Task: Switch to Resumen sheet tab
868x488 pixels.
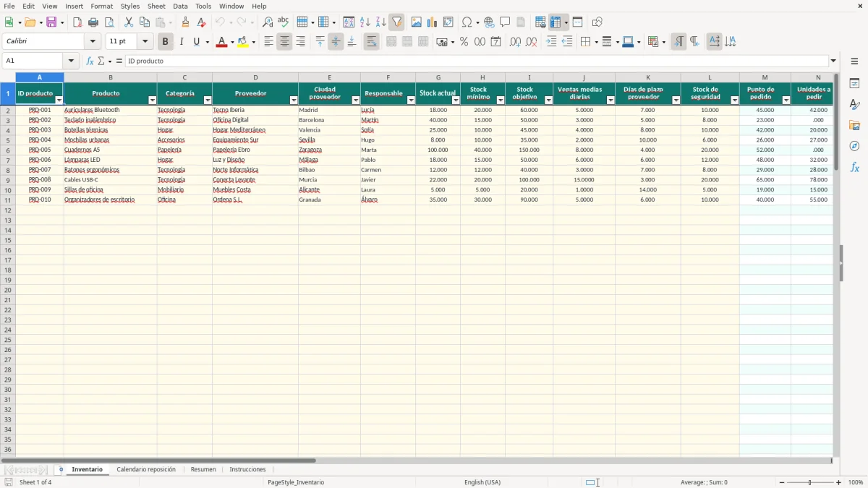Action: pyautogui.click(x=203, y=469)
